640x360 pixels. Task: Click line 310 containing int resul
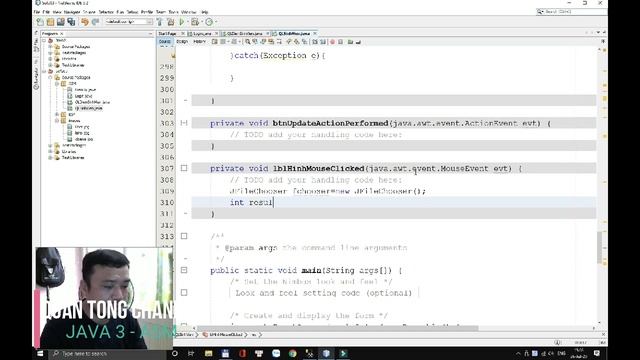pyautogui.click(x=393, y=202)
